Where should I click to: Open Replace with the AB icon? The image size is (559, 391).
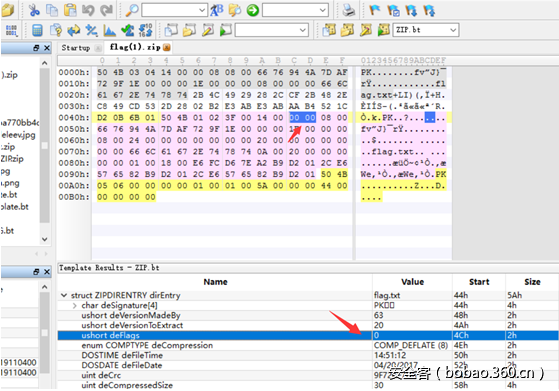(216, 10)
